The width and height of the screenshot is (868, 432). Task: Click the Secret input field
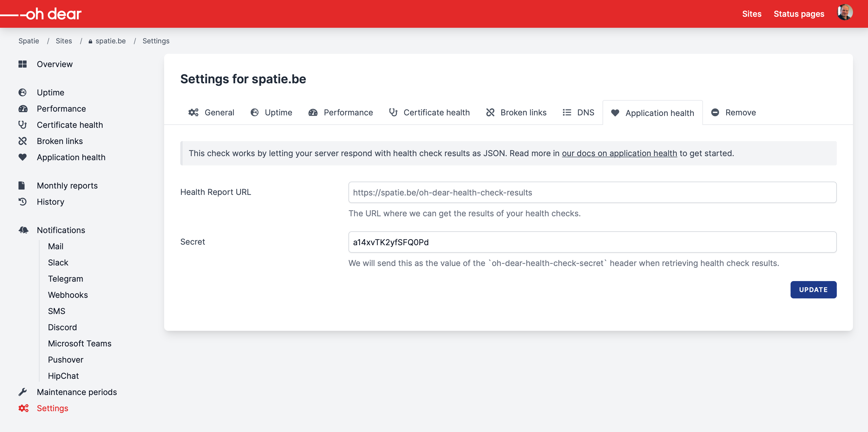(592, 242)
